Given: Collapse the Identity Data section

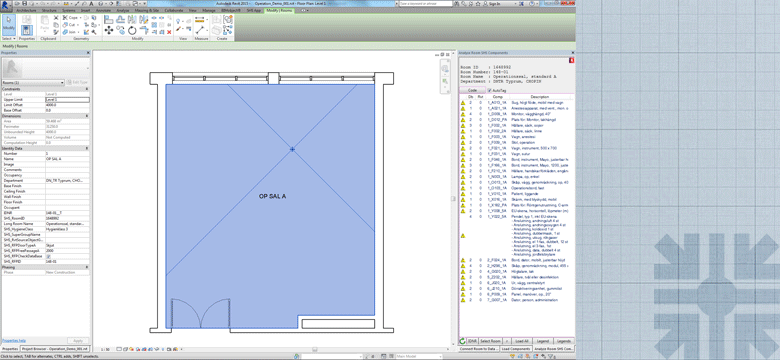Looking at the screenshot, I should [x=87, y=148].
